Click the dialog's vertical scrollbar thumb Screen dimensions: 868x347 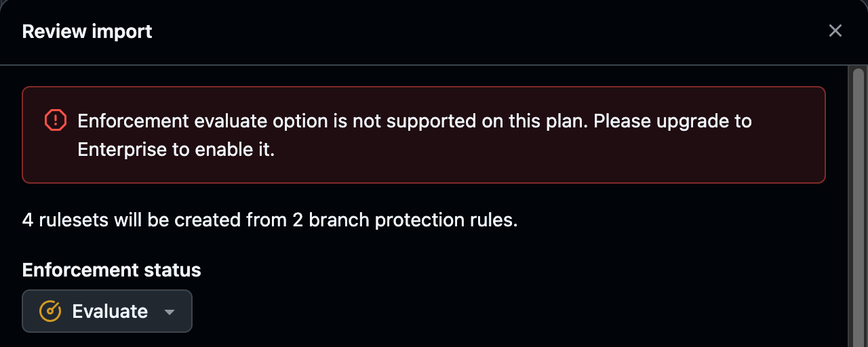(858, 203)
